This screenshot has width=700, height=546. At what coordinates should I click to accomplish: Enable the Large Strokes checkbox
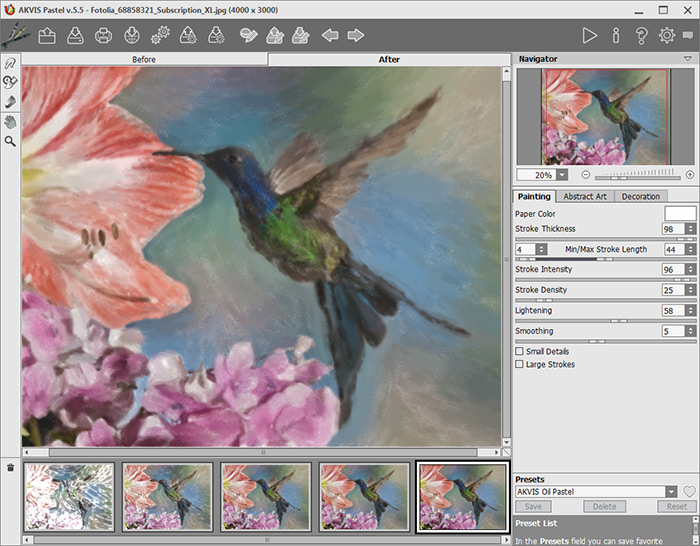pyautogui.click(x=519, y=364)
